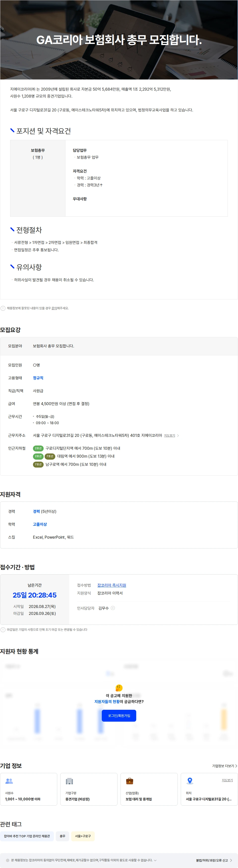
Task: Click the salary text 연봉 4,500만원 이상
Action: [x=61, y=404]
